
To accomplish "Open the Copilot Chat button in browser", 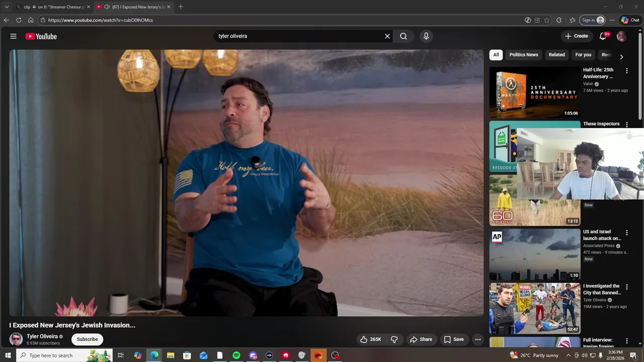I will [630, 20].
